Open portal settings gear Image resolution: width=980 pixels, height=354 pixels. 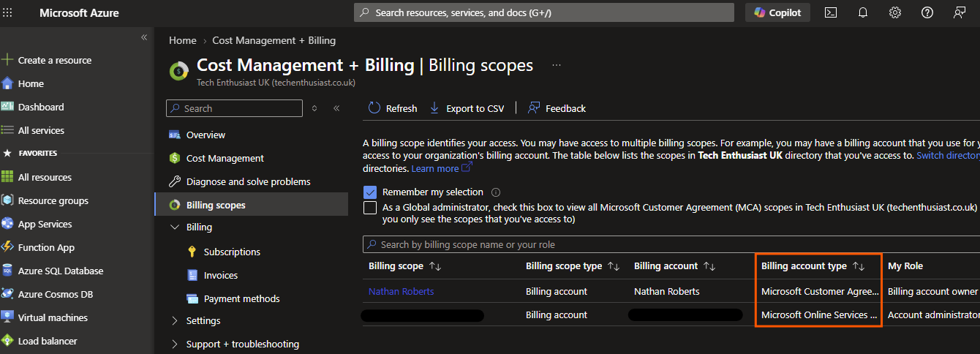tap(895, 12)
